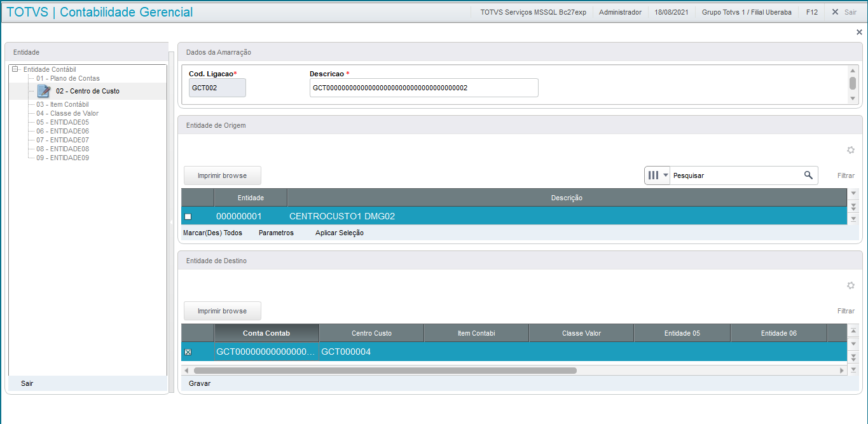Close the inner panel with the X
Image resolution: width=868 pixels, height=424 pixels.
860,32
